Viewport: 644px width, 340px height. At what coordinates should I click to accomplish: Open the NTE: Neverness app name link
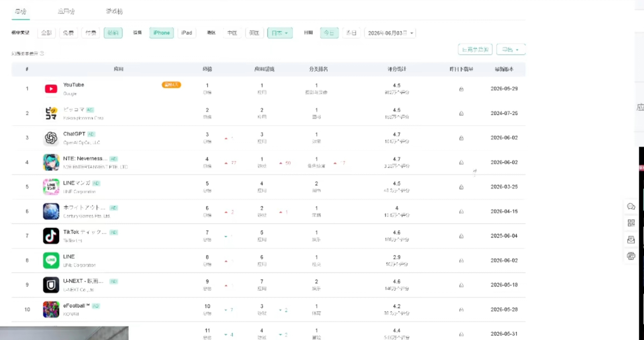[85, 158]
